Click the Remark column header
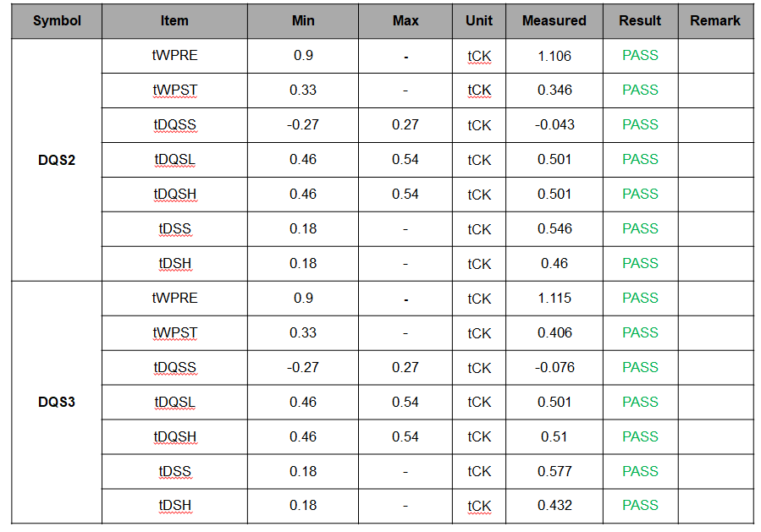The width and height of the screenshot is (761, 532). click(x=714, y=20)
